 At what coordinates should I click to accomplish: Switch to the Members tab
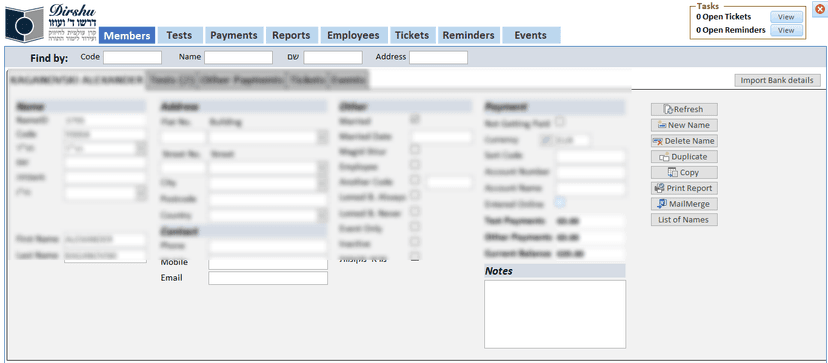pos(127,35)
